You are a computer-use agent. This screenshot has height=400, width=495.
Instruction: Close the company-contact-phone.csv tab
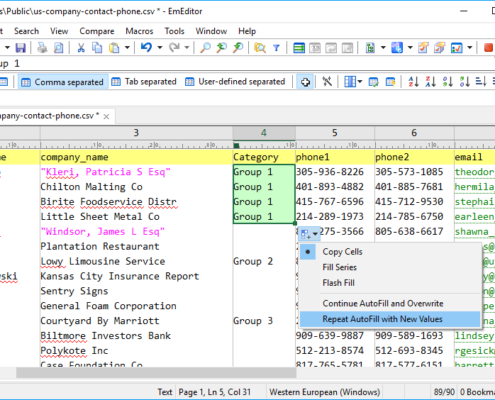coord(106,117)
